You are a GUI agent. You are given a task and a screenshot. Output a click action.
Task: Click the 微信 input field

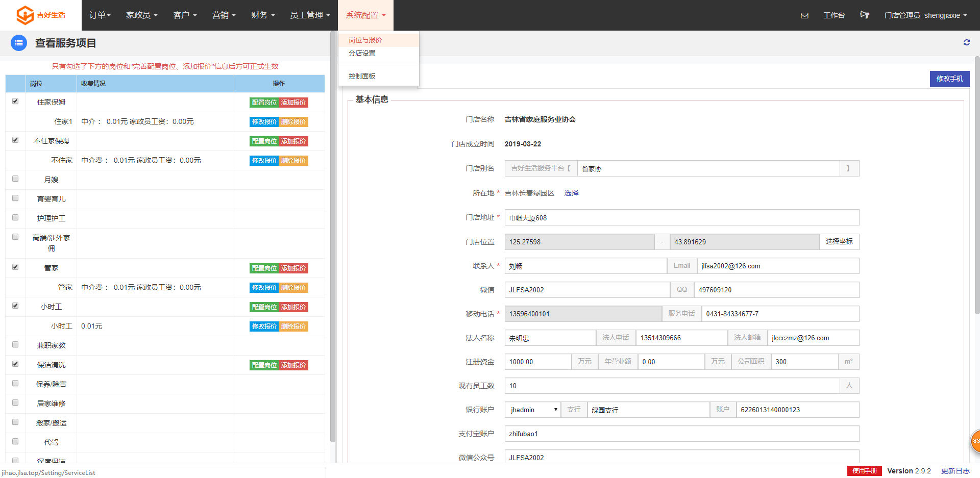(x=587, y=290)
